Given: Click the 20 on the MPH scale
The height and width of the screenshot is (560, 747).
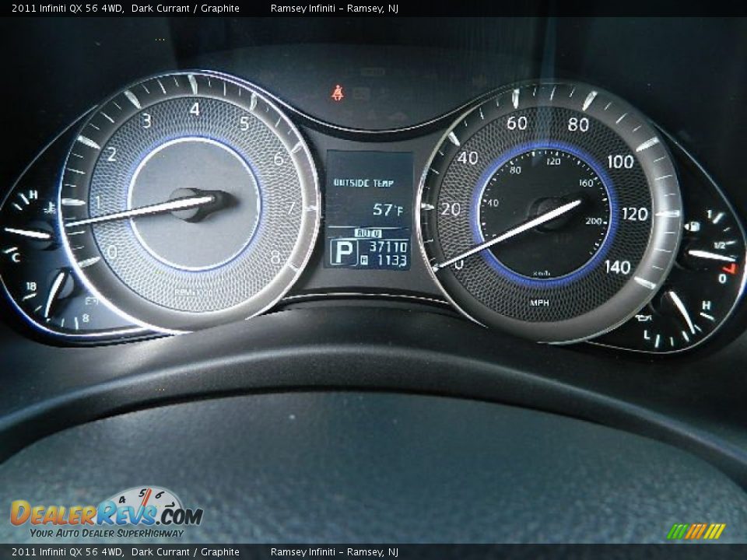Looking at the screenshot, I should click(x=451, y=209).
